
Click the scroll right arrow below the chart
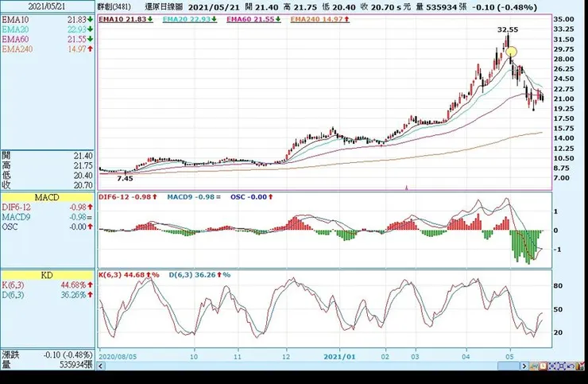[524, 366]
